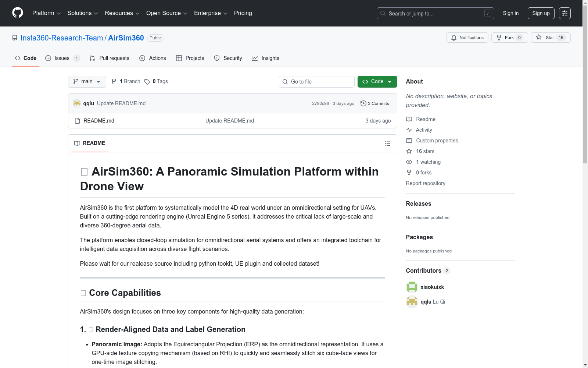Open the GitHub homepage logo

pyautogui.click(x=18, y=13)
